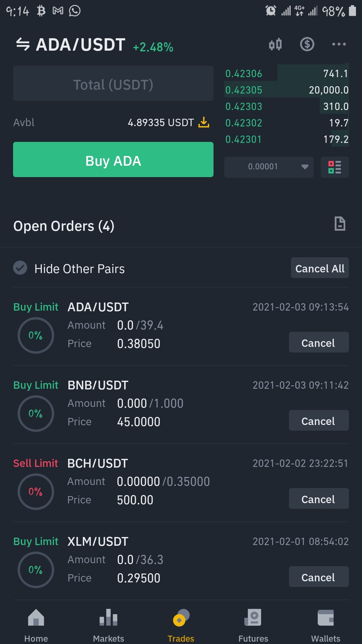The width and height of the screenshot is (362, 644).
Task: Cancel the BNB/USDT buy limit order
Action: [x=319, y=421]
